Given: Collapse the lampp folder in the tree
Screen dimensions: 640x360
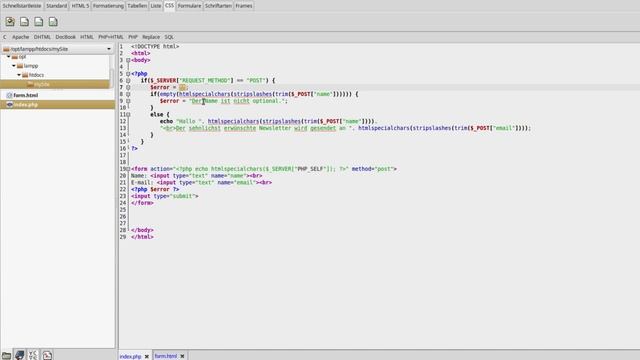Looking at the screenshot, I should [x=14, y=66].
